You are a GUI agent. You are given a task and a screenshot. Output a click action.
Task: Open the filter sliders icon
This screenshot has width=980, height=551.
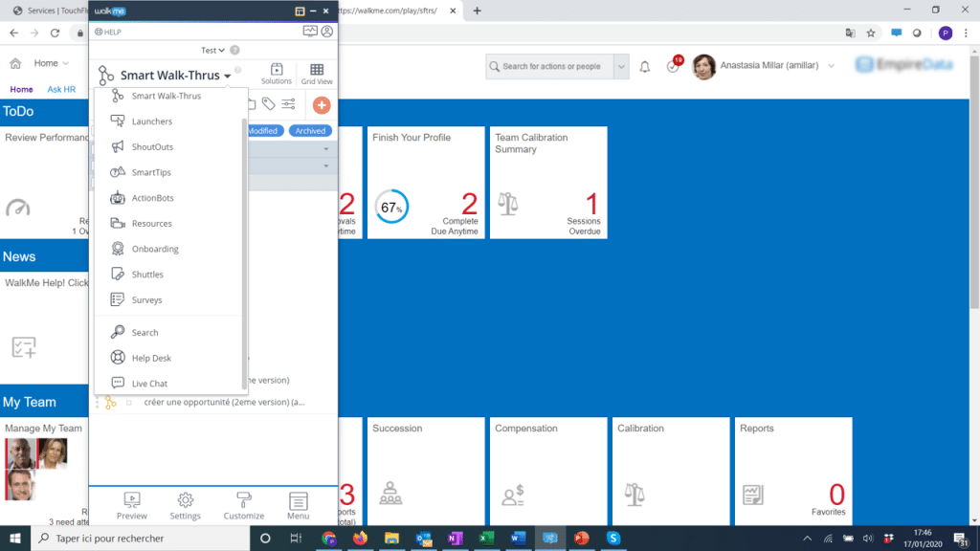(288, 103)
